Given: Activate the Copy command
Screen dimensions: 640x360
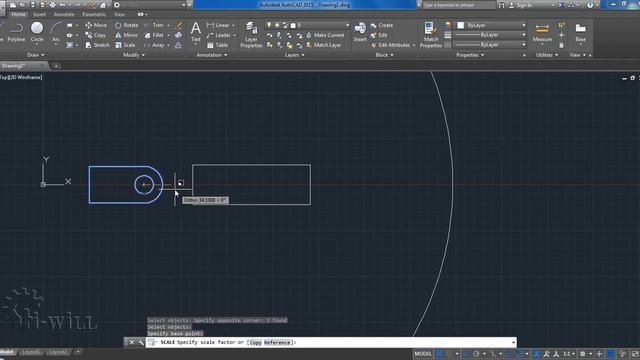Looking at the screenshot, I should [x=96, y=35].
